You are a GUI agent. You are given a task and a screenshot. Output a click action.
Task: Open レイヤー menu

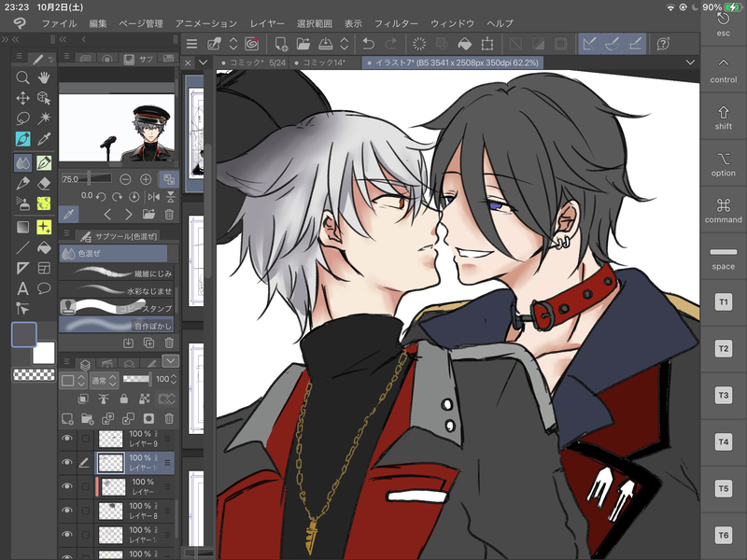click(x=267, y=23)
